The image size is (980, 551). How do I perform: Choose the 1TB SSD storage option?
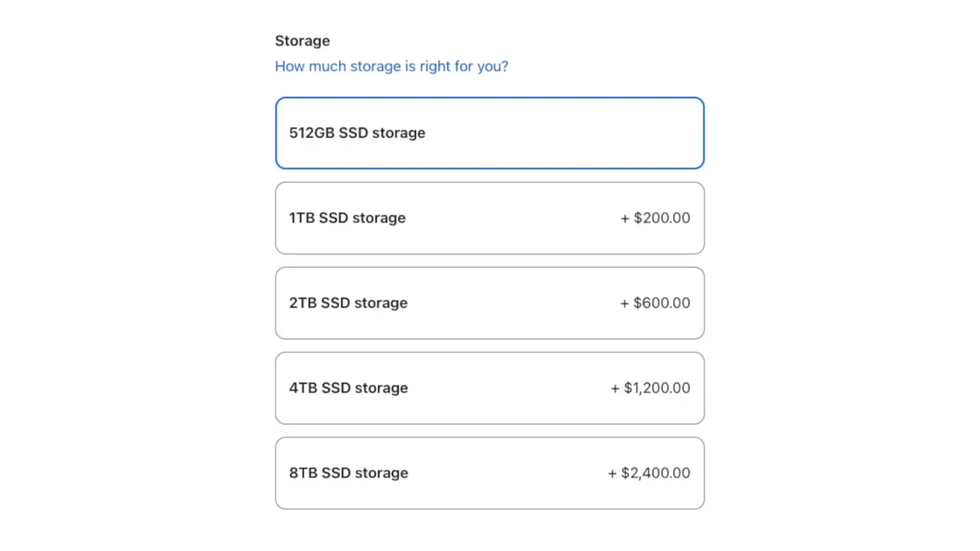tap(489, 218)
